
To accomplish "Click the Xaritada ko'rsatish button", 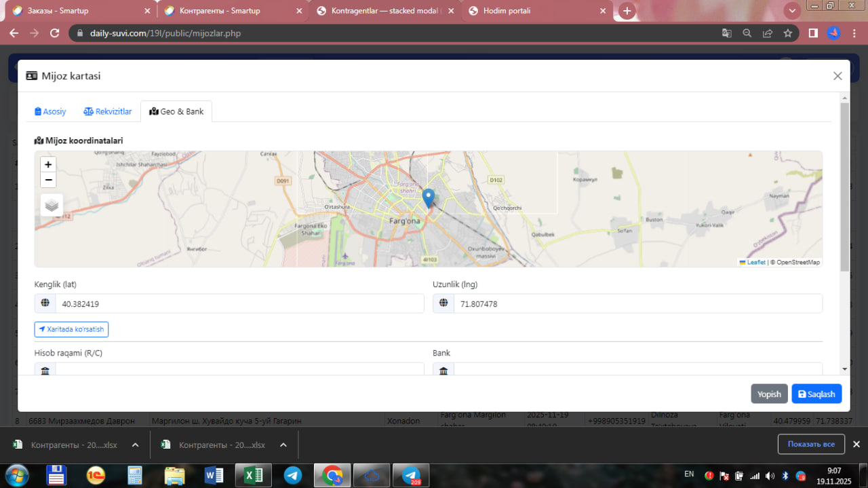I will [x=71, y=329].
